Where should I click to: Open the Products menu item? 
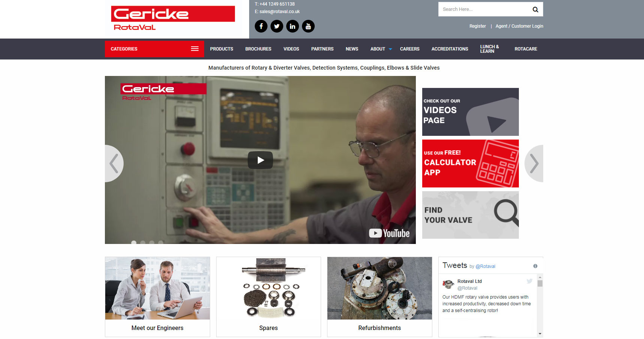click(221, 49)
